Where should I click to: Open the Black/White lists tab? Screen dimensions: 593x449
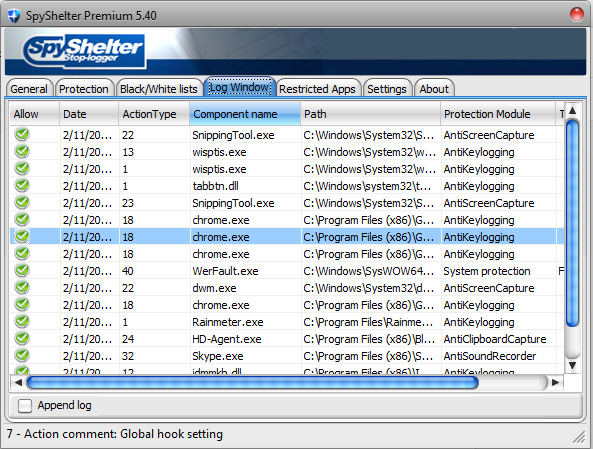tap(159, 89)
